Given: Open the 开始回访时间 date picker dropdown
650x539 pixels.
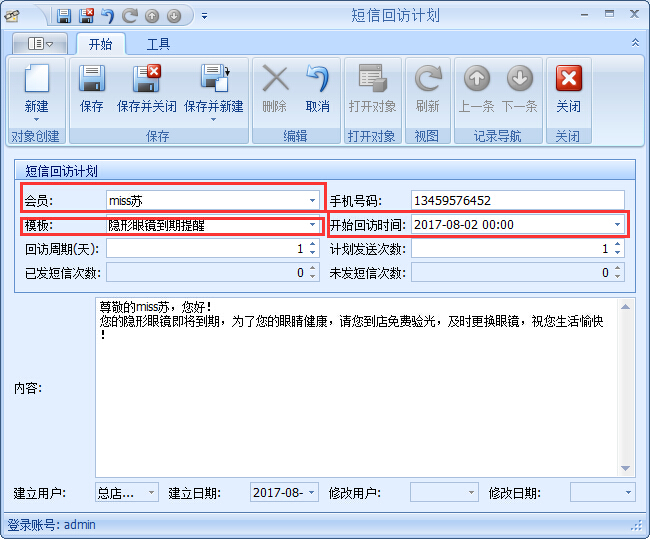Looking at the screenshot, I should tap(617, 225).
